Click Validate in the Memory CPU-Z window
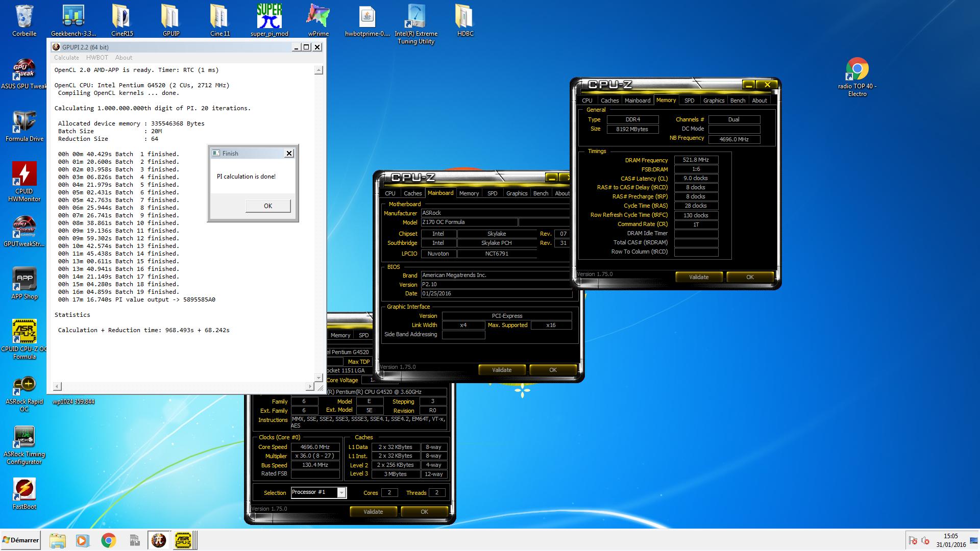The image size is (980, 551). pyautogui.click(x=699, y=277)
